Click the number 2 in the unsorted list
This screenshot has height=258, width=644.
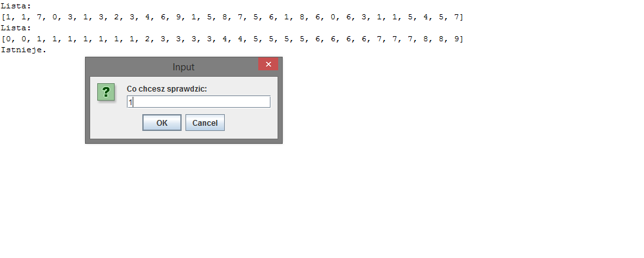[117, 17]
